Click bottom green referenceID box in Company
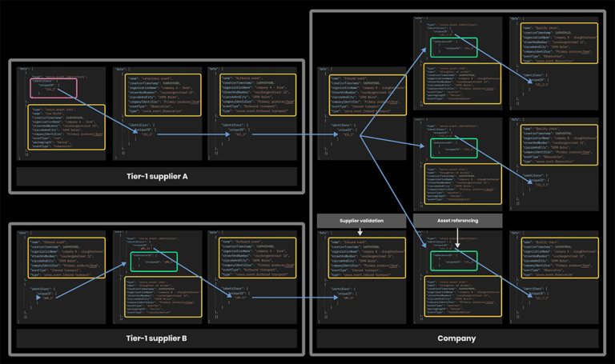The height and width of the screenshot is (364, 615). click(x=453, y=258)
